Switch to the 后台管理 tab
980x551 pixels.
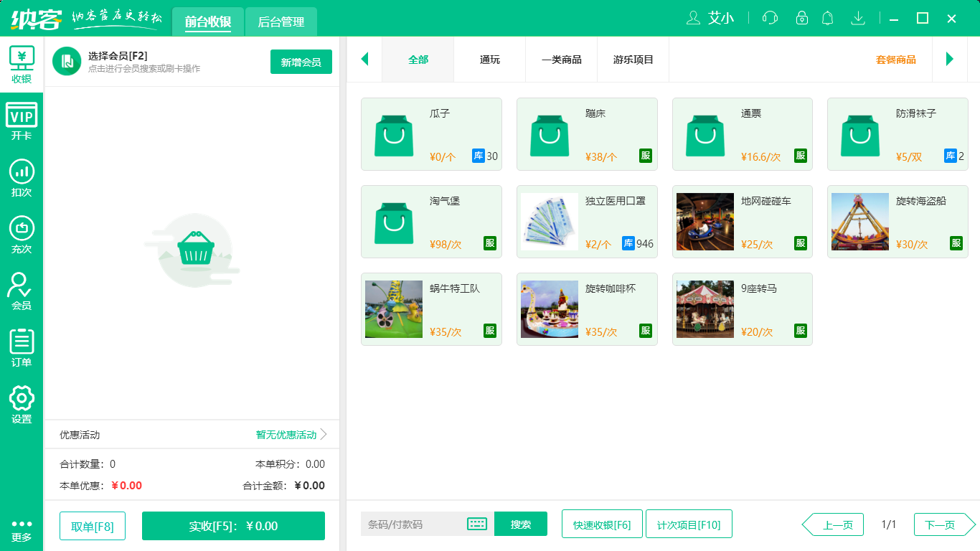coord(281,22)
